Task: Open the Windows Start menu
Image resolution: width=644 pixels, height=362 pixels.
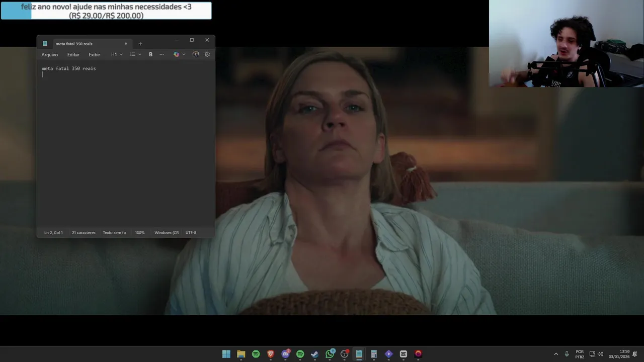Action: (x=226, y=354)
